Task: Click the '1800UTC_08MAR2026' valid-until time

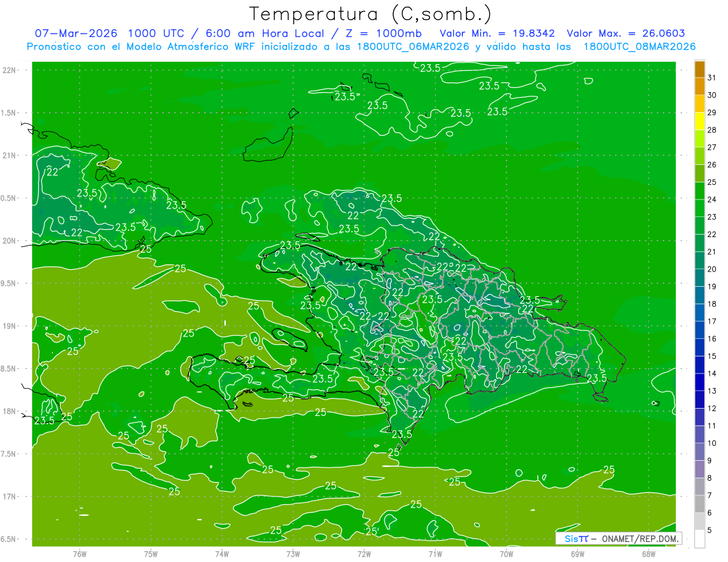Action: tap(639, 47)
